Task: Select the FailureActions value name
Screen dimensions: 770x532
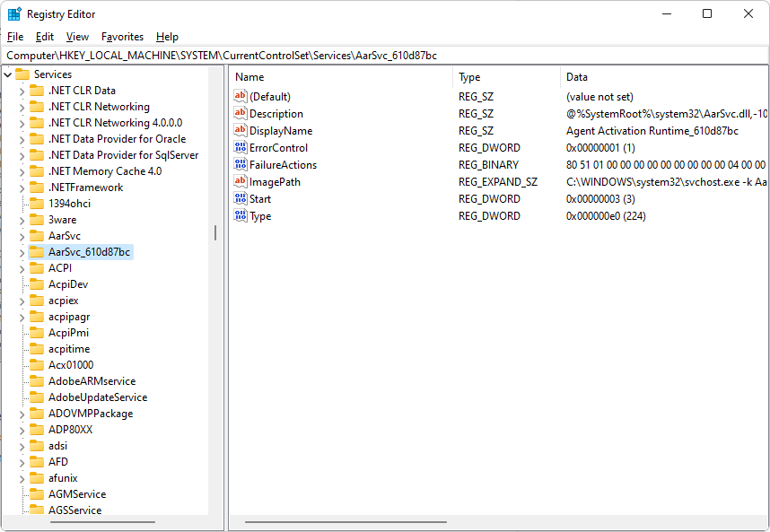Action: point(283,165)
